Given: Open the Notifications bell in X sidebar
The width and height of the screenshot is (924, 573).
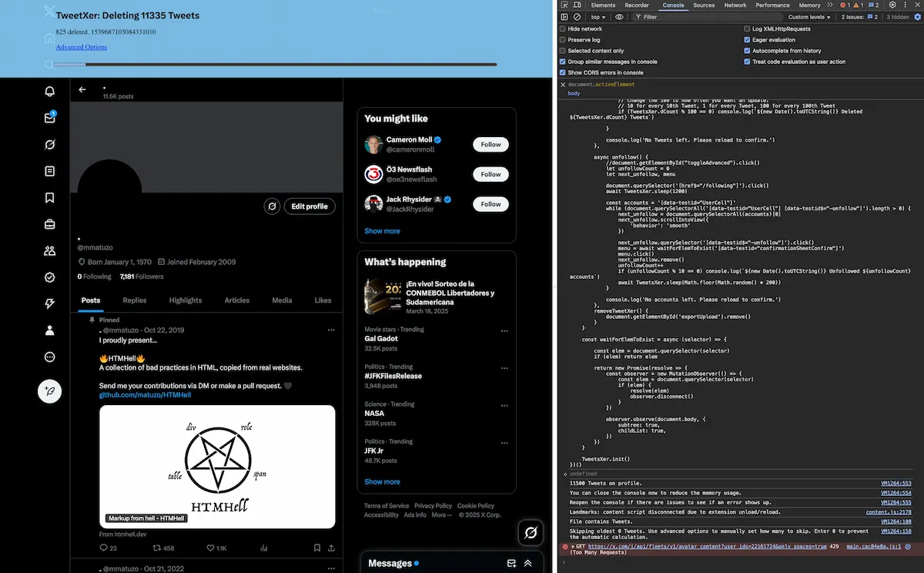Looking at the screenshot, I should (50, 92).
